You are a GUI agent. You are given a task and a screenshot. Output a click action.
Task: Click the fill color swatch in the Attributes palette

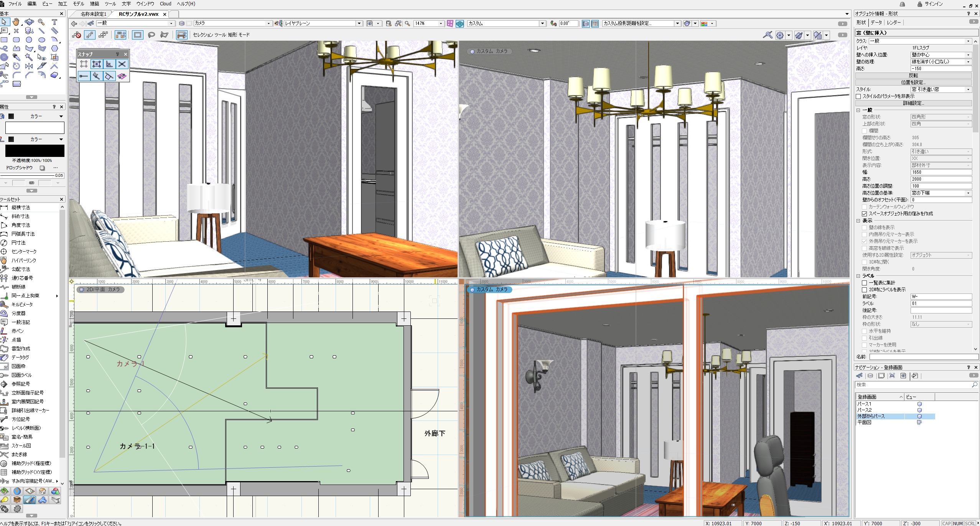click(35, 128)
